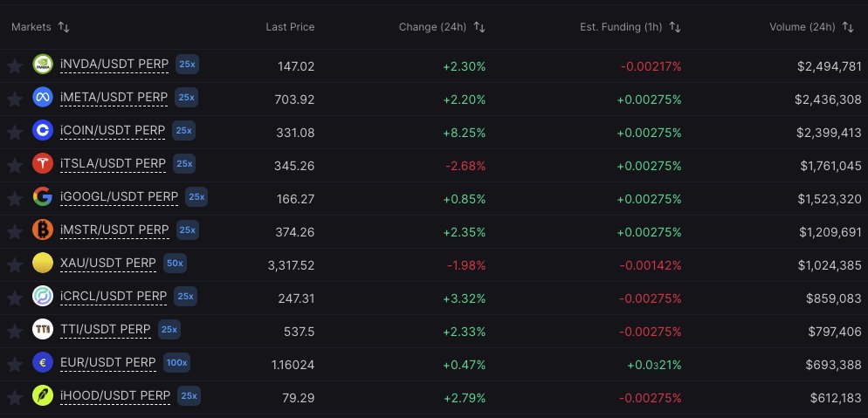Sort by Est. Funding (1h) arrows icon
This screenshot has height=418, width=868.
point(675,27)
